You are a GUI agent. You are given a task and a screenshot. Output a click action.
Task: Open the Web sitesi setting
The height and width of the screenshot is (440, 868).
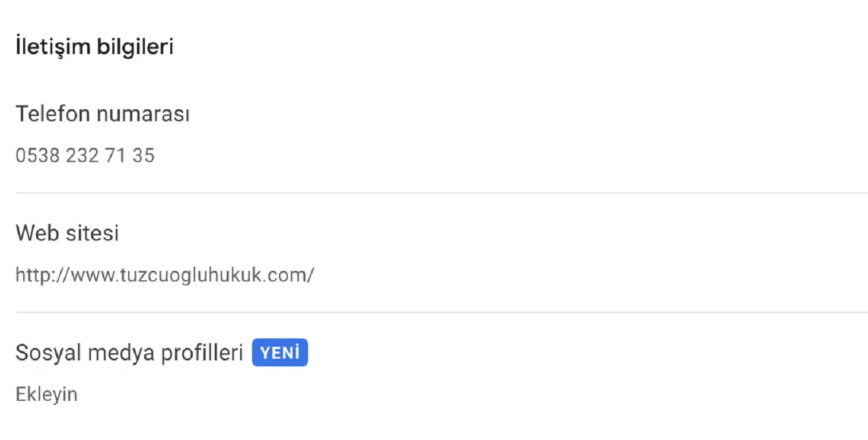pos(67,233)
